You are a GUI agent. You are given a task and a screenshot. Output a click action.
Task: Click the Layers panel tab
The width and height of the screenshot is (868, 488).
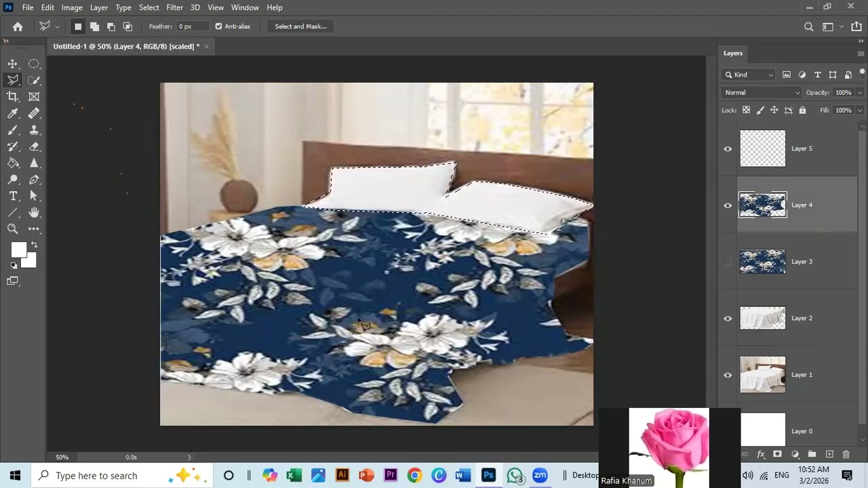coord(733,53)
